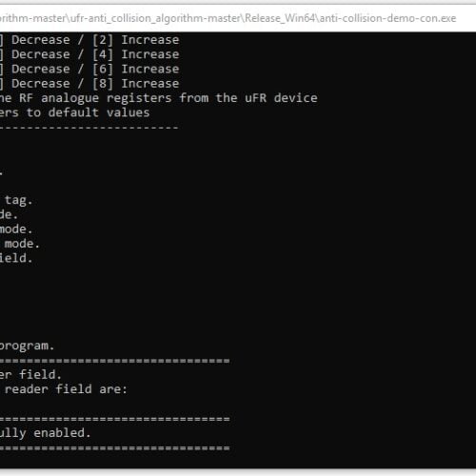
Task: Click the line ending in "tag."
Action: pos(16,201)
